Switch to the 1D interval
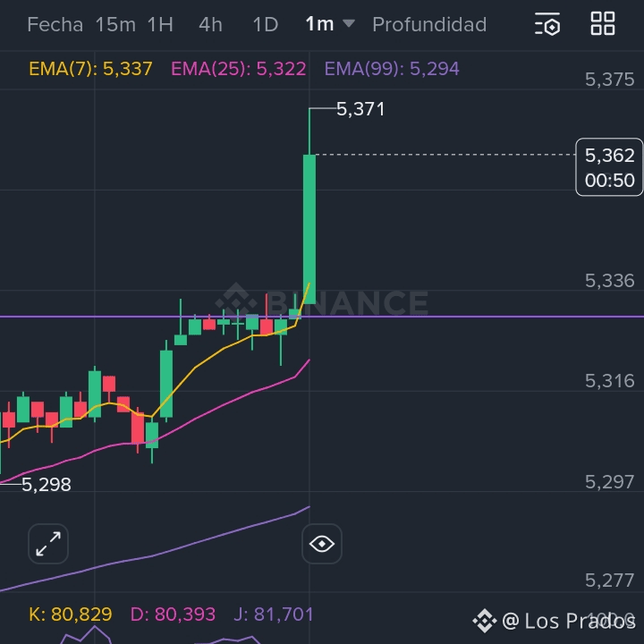Screen dimensions: 644x644 [266, 25]
